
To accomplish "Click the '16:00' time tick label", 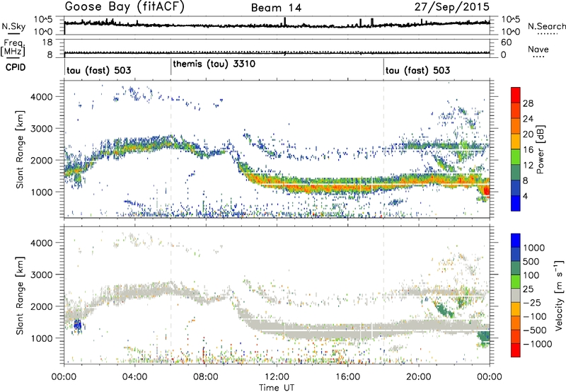I will [x=347, y=377].
